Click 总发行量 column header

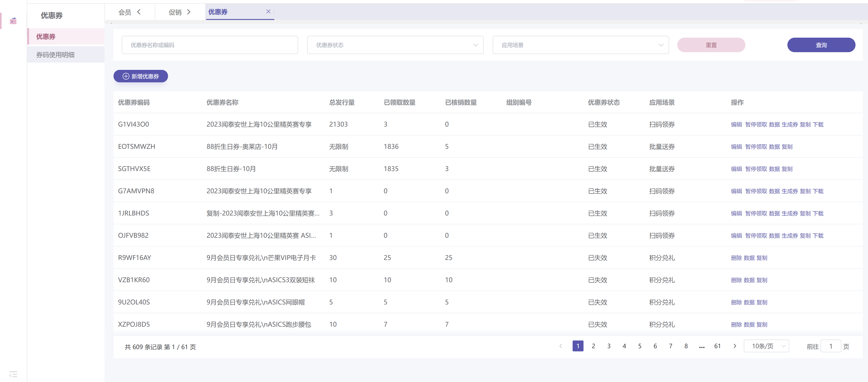pyautogui.click(x=342, y=102)
